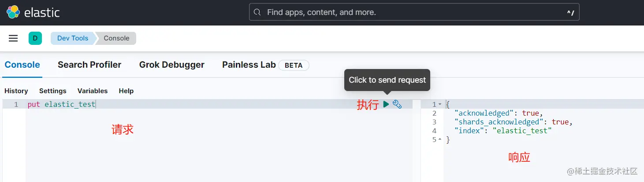Select the Console tab

pyautogui.click(x=22, y=65)
